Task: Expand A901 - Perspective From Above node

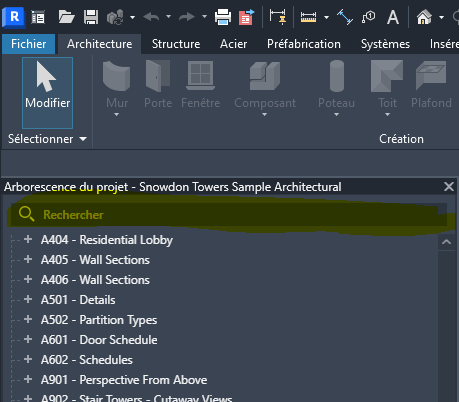Action: [x=28, y=379]
